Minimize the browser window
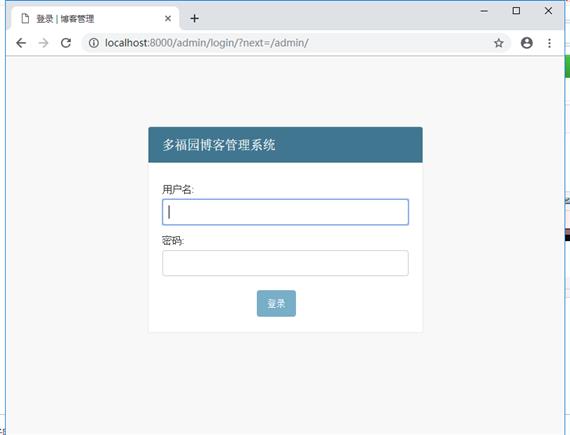The height and width of the screenshot is (435, 570). [x=484, y=11]
